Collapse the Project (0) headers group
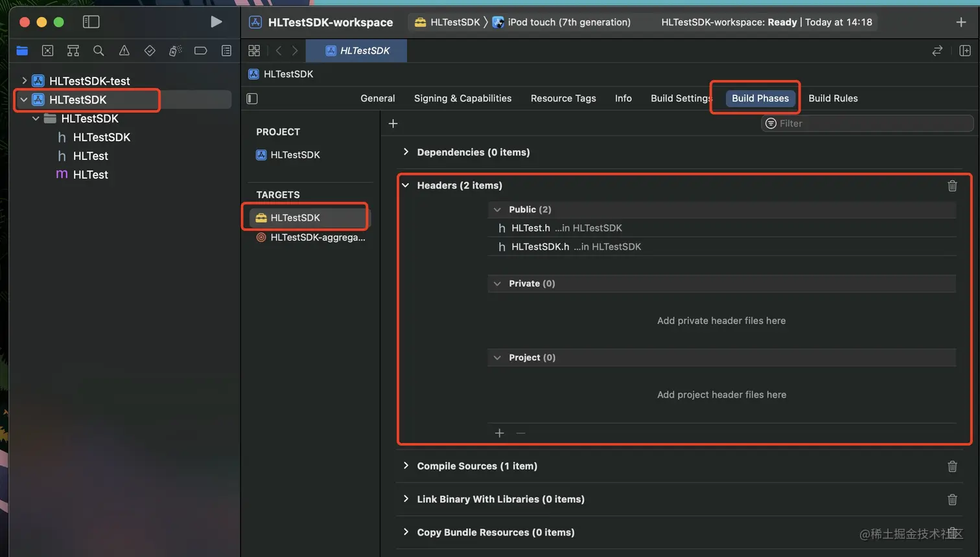This screenshot has height=557, width=980. coord(497,358)
